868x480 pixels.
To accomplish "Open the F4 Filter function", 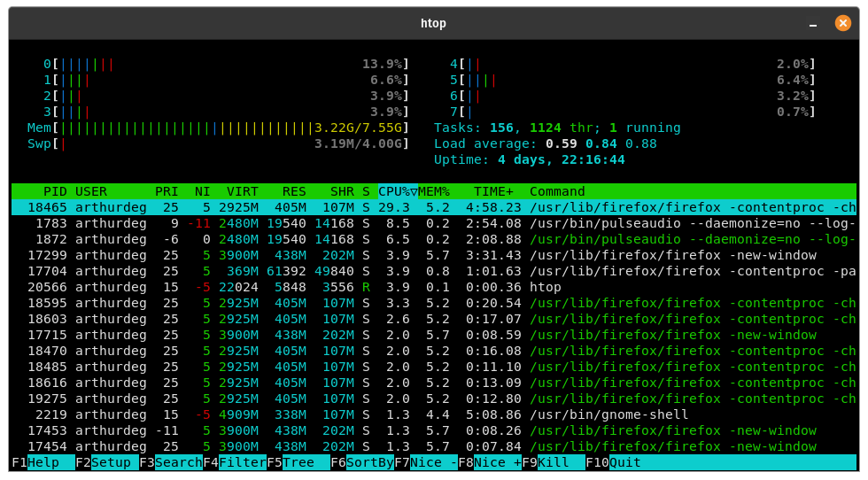I will coord(235,462).
